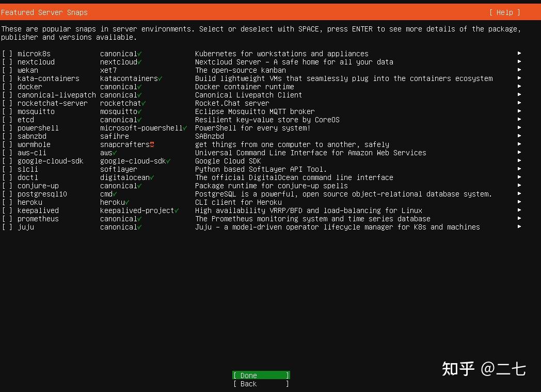Check the aws-cli checkbox
The height and width of the screenshot is (392, 541).
7,153
